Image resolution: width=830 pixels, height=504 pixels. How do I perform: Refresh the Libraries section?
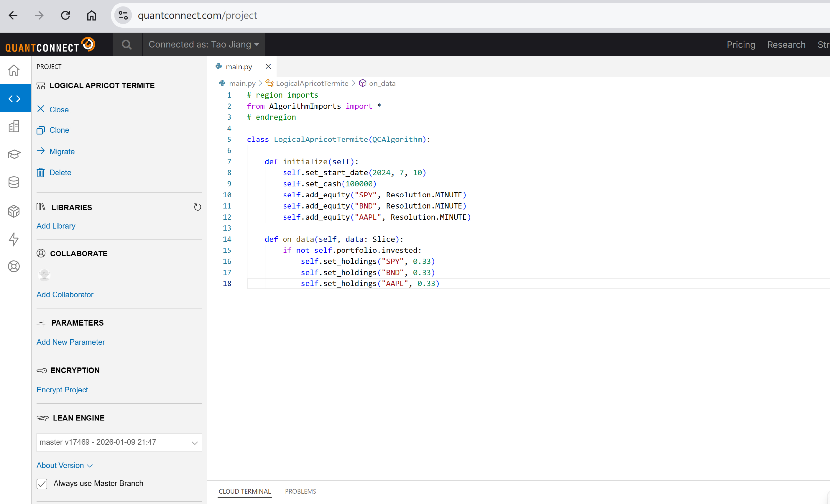[197, 207]
